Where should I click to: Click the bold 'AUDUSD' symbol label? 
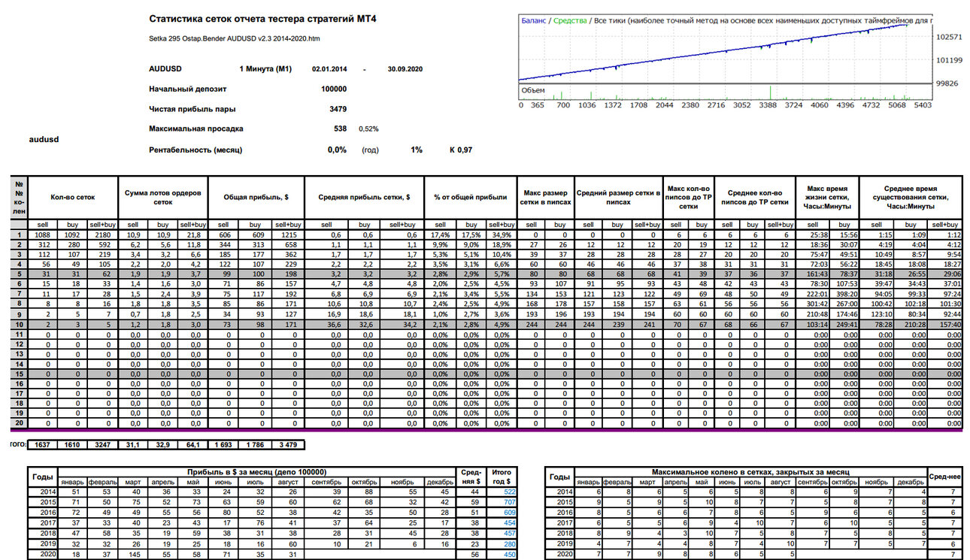coord(165,69)
